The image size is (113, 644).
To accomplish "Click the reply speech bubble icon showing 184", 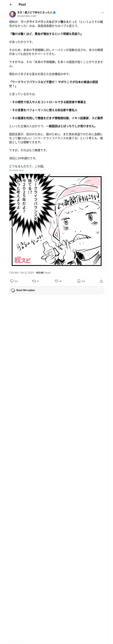I will click(x=12, y=281).
